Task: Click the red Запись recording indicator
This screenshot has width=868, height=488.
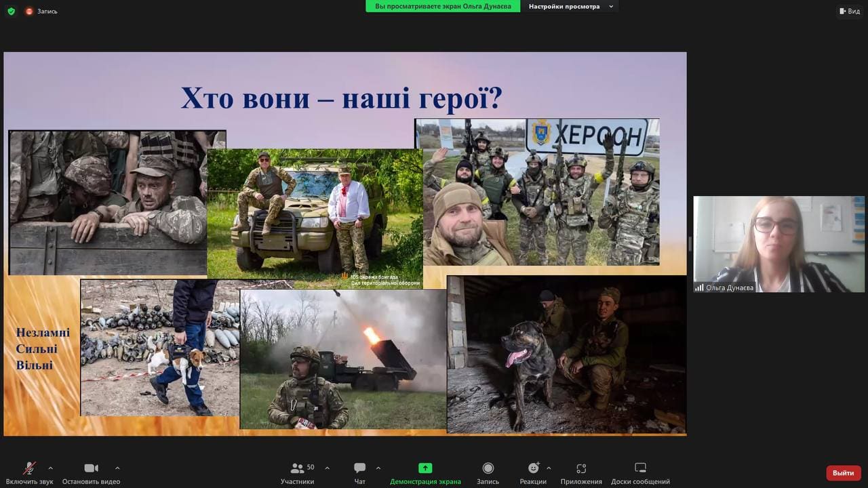Action: pos(41,11)
